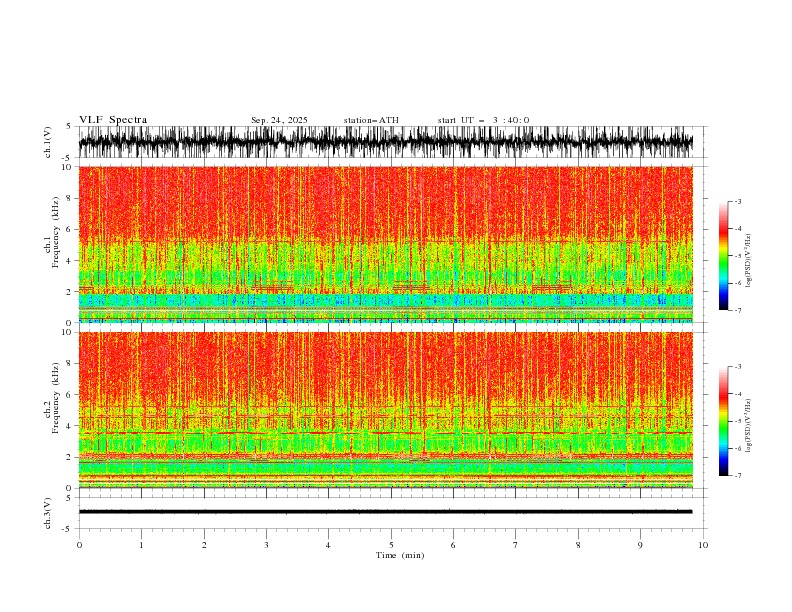Click the ch.1 spectrogram panel
The width and height of the screenshot is (792, 612).
click(x=386, y=244)
